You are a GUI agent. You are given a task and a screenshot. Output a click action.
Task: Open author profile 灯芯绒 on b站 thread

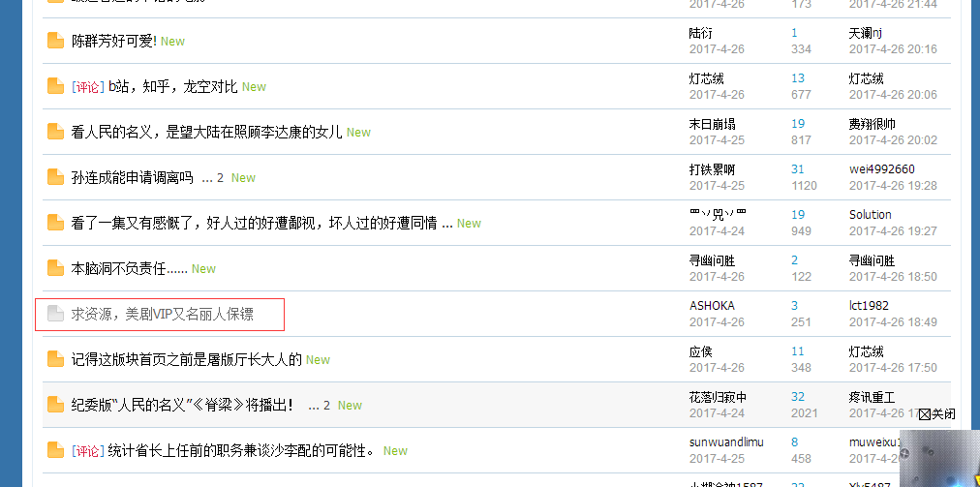coord(706,78)
